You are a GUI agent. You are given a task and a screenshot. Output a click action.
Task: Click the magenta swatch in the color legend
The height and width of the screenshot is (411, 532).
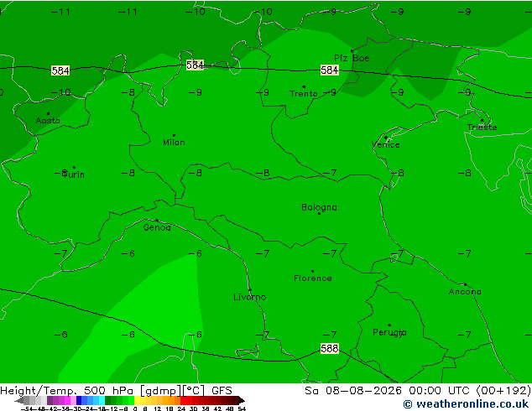67,400
